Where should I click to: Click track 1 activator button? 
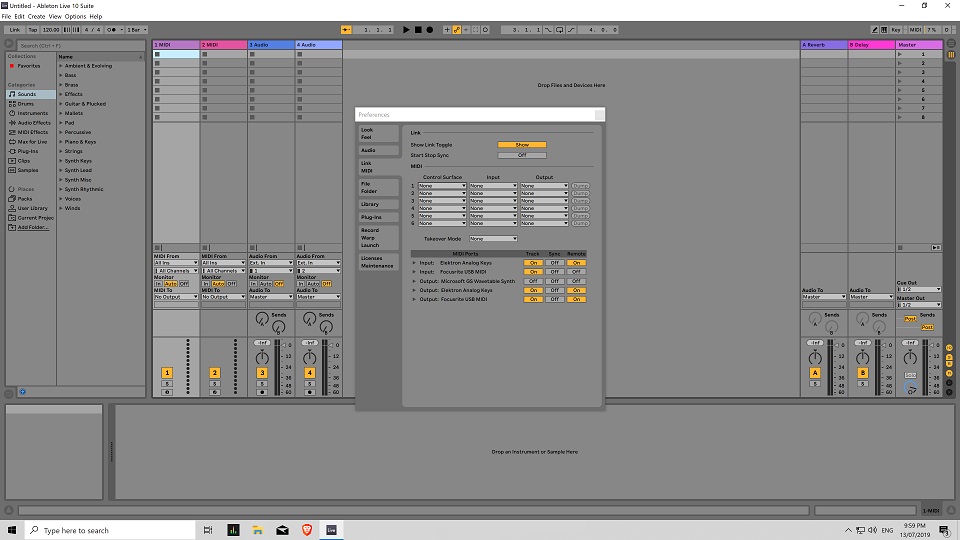(x=167, y=372)
